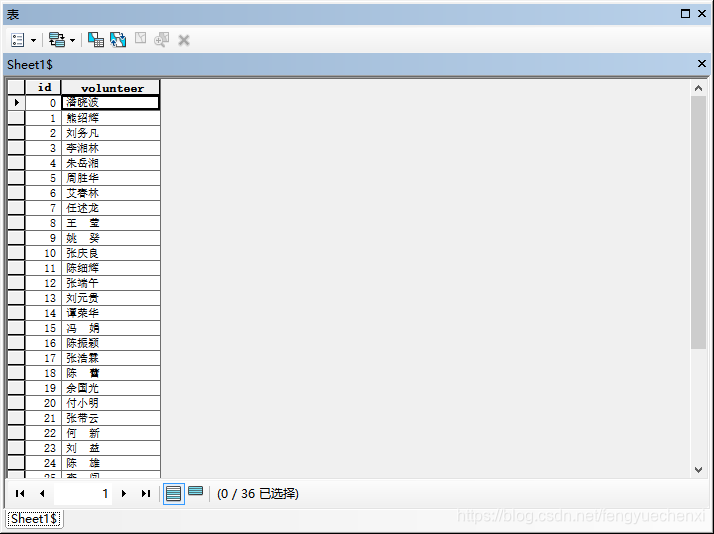Click the id cell with value 15

(43, 328)
